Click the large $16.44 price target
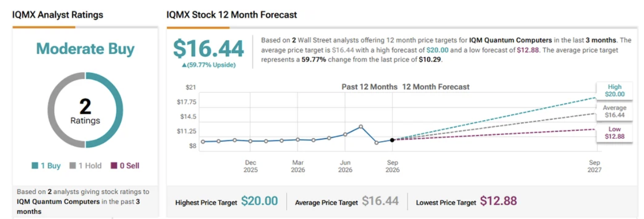Screen dimensions: 644x219 point(208,48)
